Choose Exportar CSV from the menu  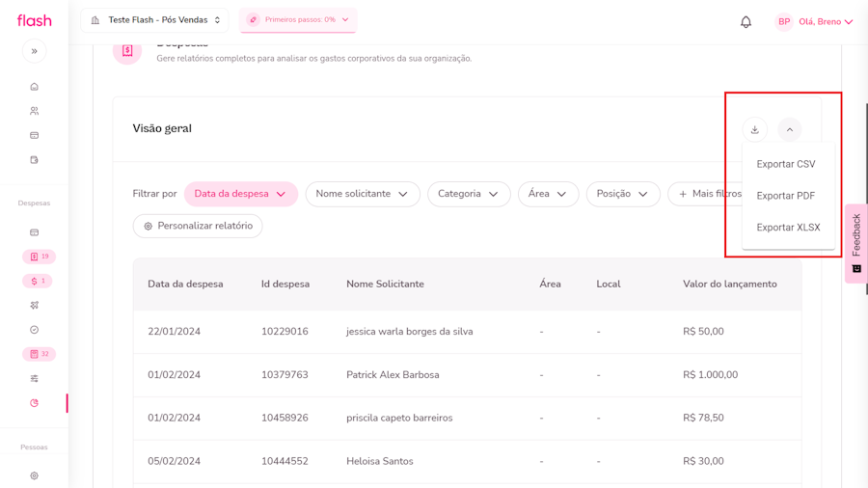[786, 164]
